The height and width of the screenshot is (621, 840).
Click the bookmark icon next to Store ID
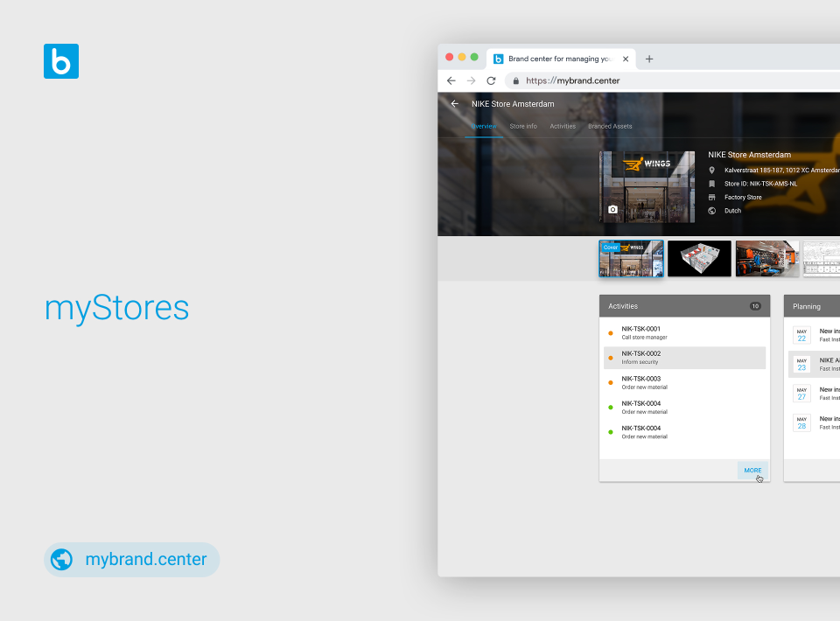pos(712,184)
